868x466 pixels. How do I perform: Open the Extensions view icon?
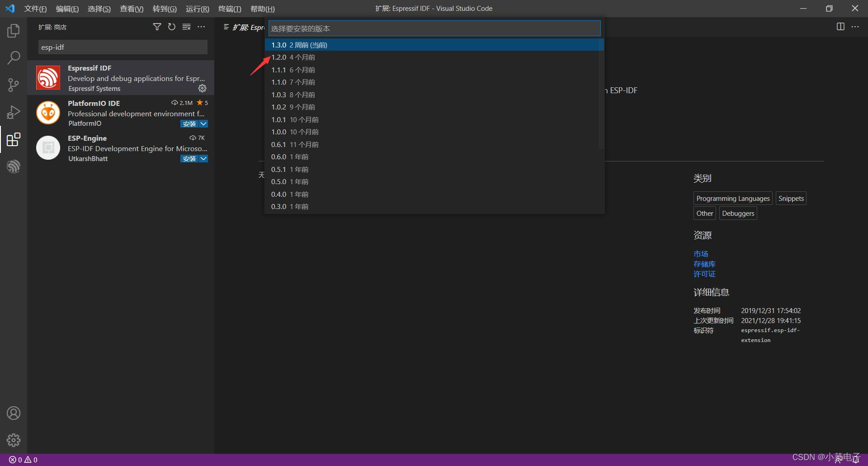(x=14, y=139)
